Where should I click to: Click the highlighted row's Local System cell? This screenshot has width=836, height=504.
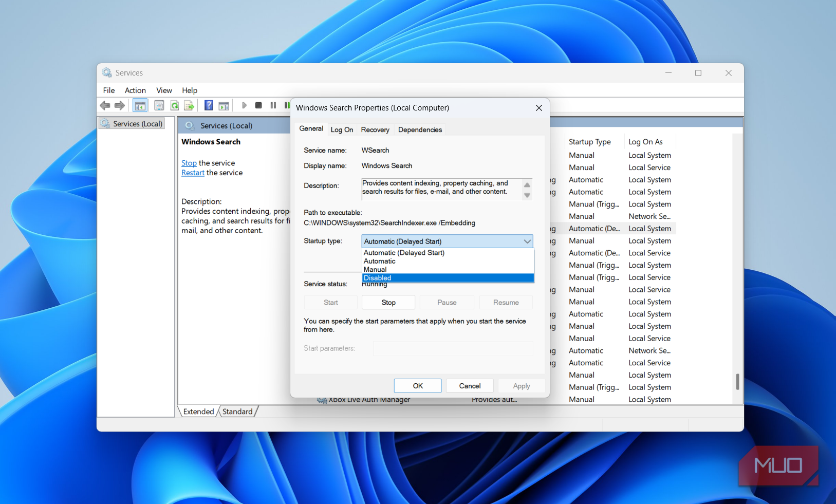tap(649, 229)
